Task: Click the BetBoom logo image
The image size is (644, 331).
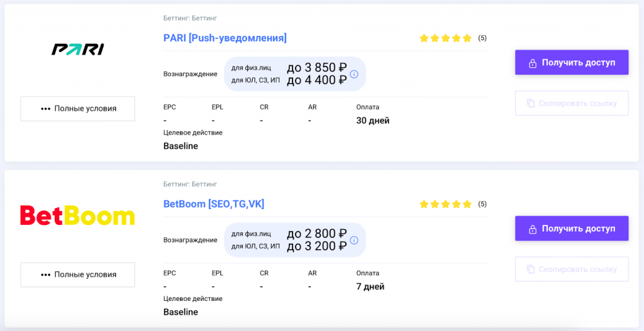Action: pyautogui.click(x=77, y=215)
